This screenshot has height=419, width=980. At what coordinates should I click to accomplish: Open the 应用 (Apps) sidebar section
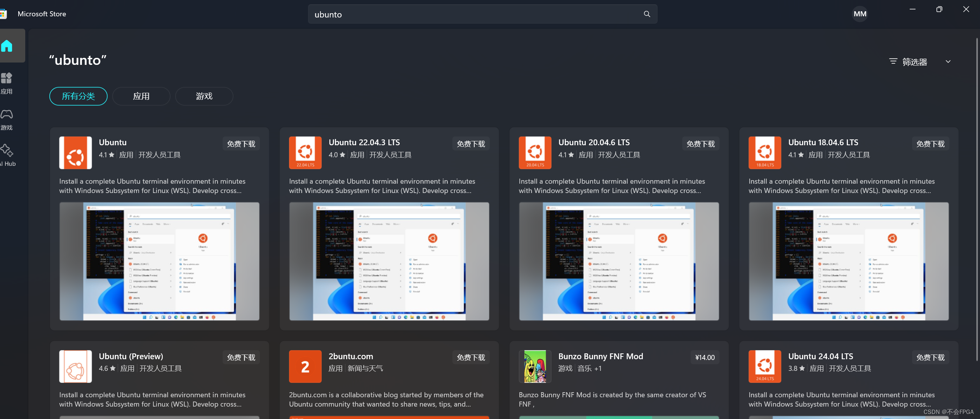coord(7,83)
